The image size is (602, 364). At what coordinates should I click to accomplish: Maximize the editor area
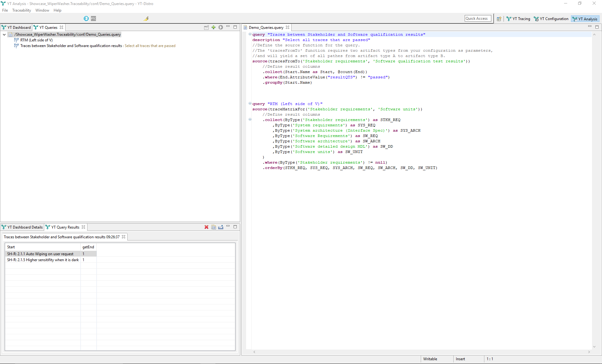click(597, 27)
